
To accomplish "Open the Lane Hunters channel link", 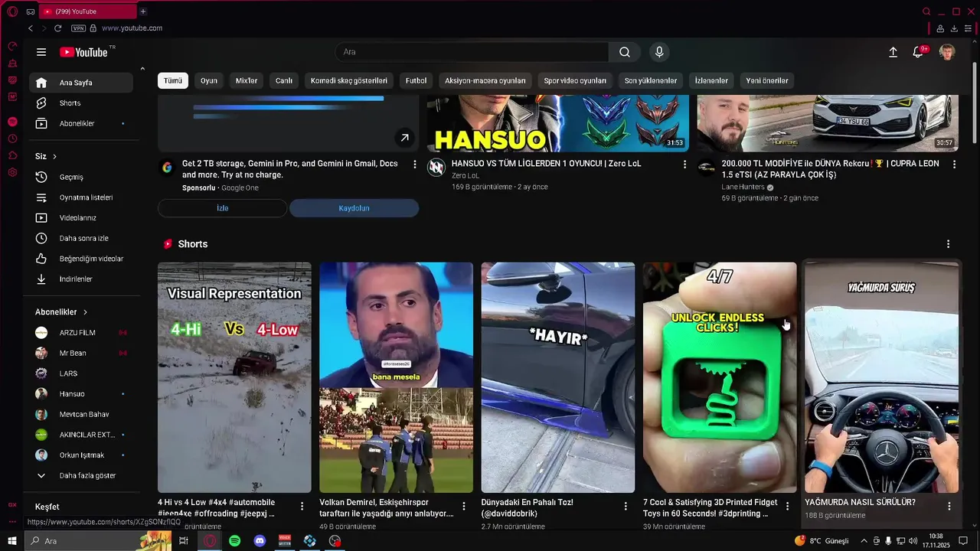I will pyautogui.click(x=743, y=187).
